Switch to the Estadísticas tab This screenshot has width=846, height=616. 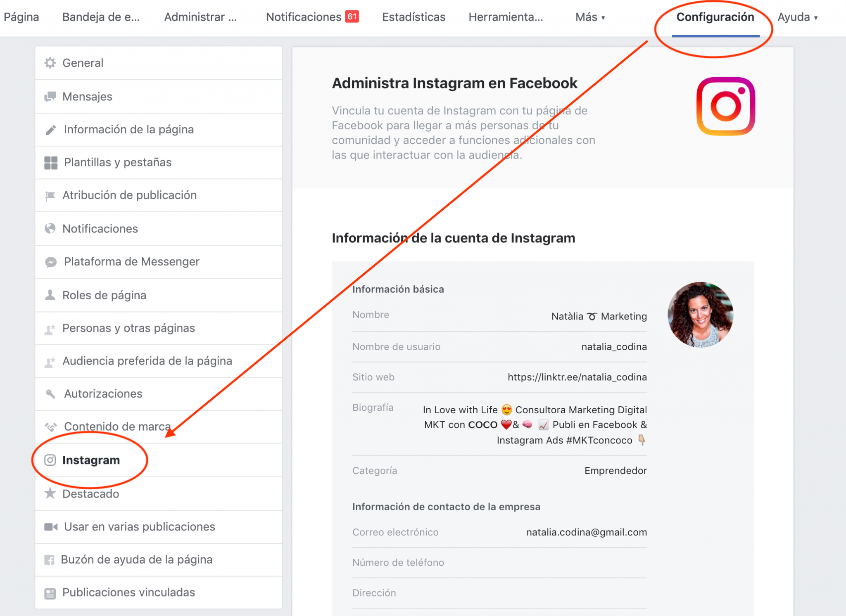click(x=413, y=17)
